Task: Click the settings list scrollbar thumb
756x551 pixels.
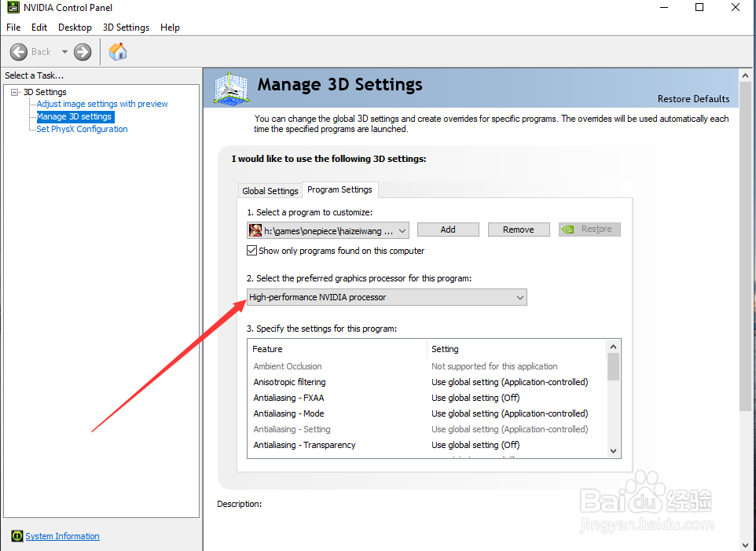Action: pos(613,367)
